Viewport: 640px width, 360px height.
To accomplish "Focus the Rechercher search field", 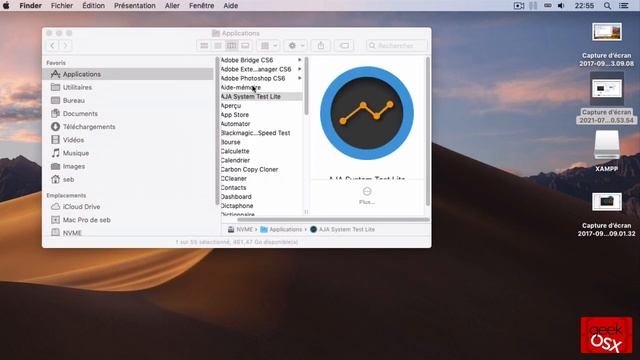I will pos(397,45).
